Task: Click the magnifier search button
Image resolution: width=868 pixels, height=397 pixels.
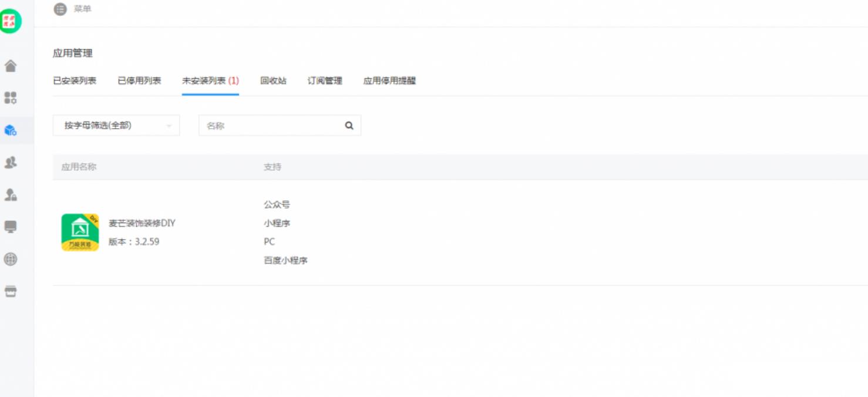Action: pyautogui.click(x=349, y=126)
